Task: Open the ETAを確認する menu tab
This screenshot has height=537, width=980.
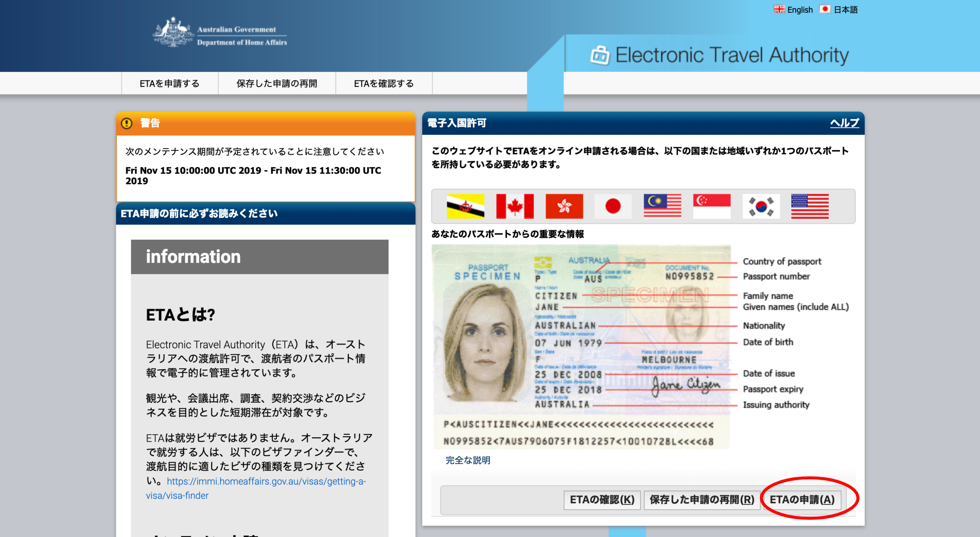Action: click(384, 83)
